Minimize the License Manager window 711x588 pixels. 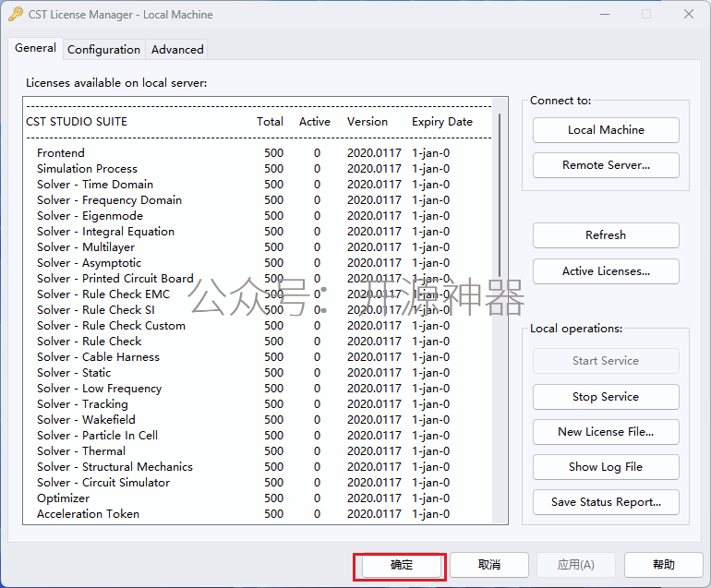pyautogui.click(x=605, y=15)
